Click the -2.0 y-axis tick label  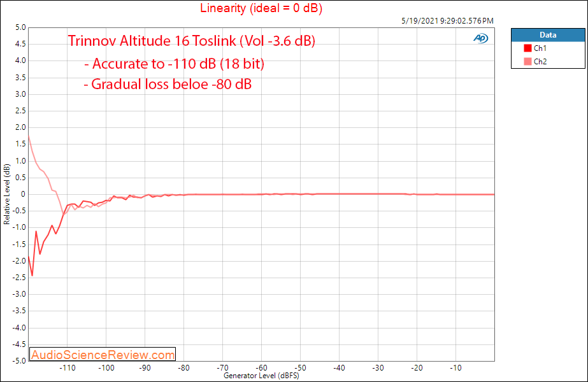click(19, 261)
